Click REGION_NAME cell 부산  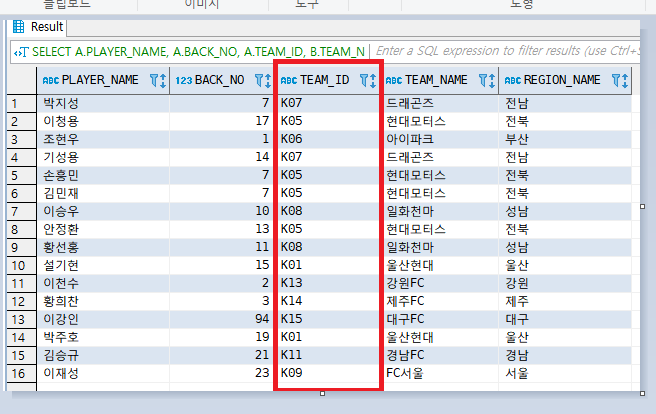[x=565, y=139]
